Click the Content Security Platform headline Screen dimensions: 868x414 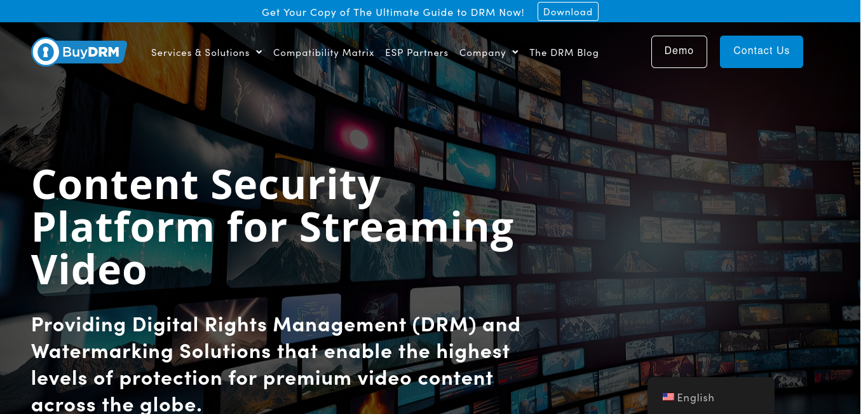(x=273, y=226)
